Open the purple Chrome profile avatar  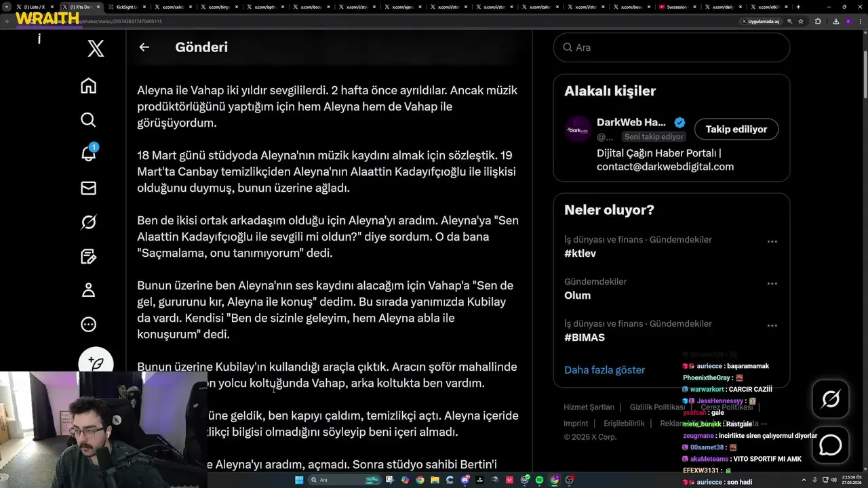[848, 22]
